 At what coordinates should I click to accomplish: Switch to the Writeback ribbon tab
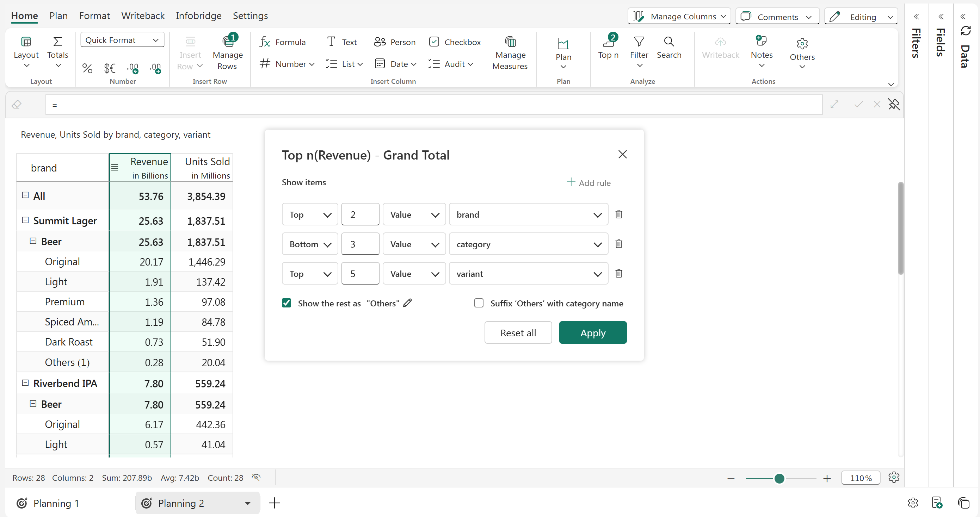tap(143, 15)
